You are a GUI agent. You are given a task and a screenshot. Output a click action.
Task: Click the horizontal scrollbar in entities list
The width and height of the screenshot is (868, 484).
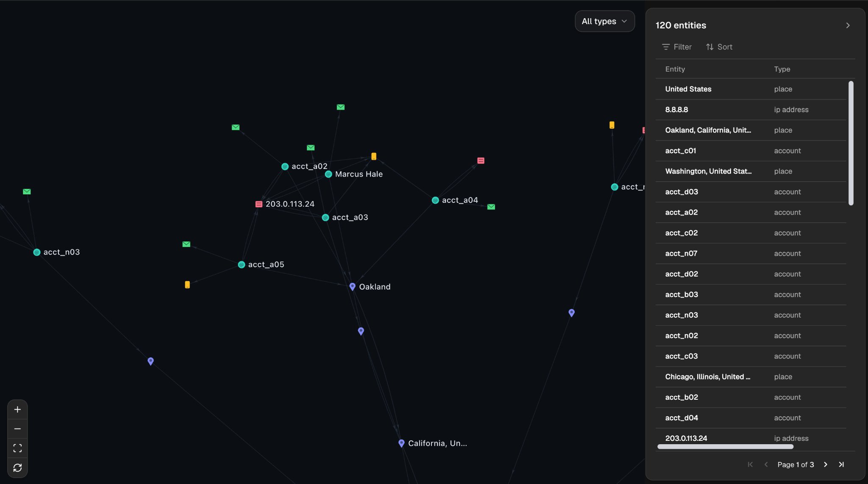coord(725,447)
